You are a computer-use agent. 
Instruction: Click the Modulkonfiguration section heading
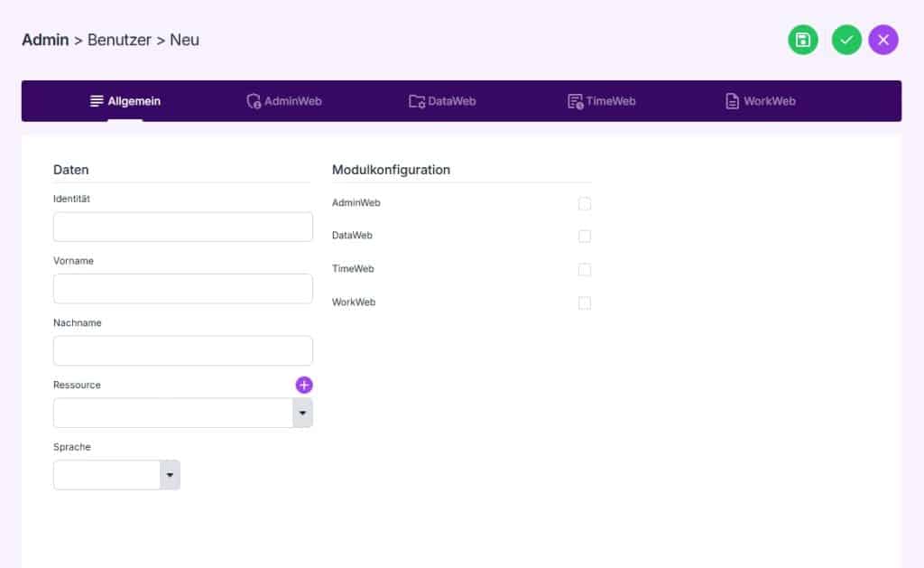click(391, 170)
